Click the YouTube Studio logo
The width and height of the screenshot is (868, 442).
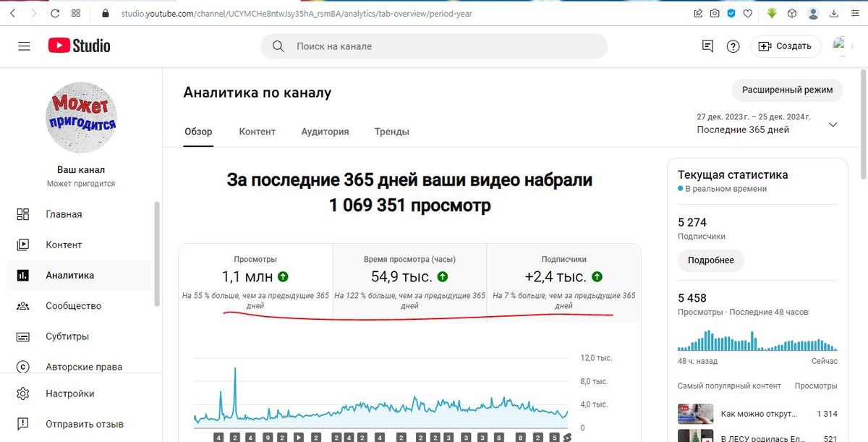tap(79, 45)
